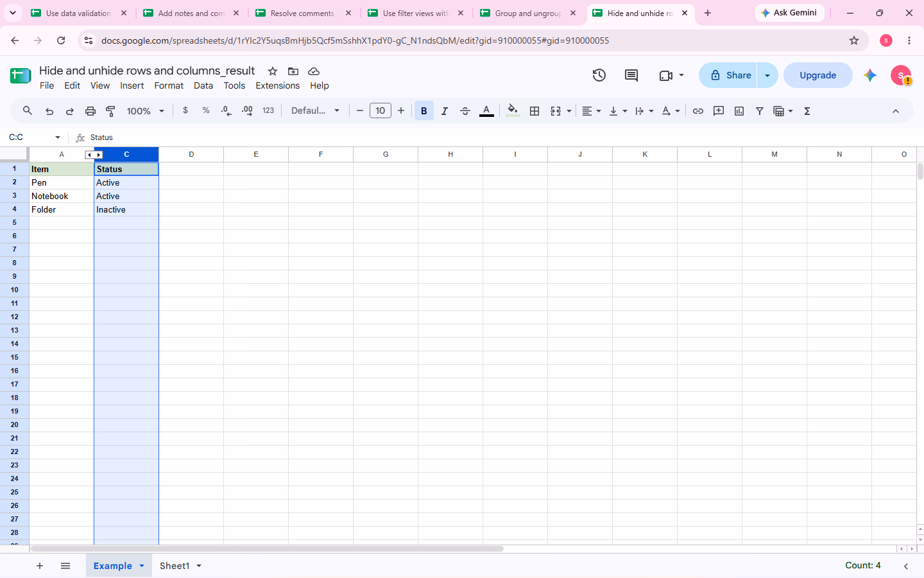The height and width of the screenshot is (578, 924).
Task: Click the move to folder icon
Action: (x=293, y=71)
